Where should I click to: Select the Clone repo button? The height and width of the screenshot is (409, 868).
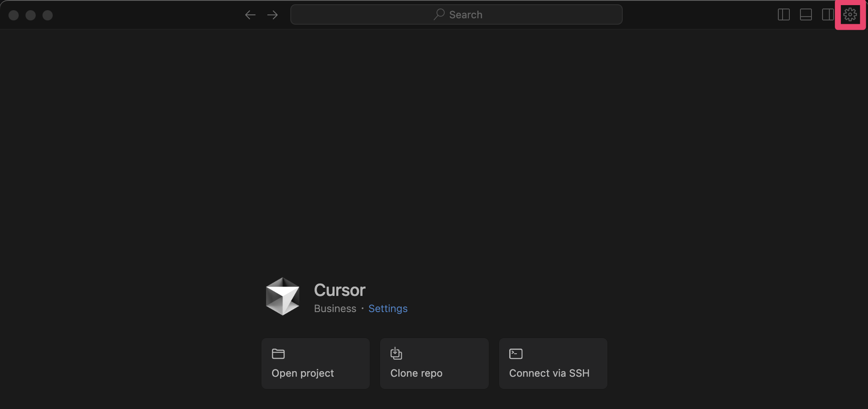(x=434, y=364)
